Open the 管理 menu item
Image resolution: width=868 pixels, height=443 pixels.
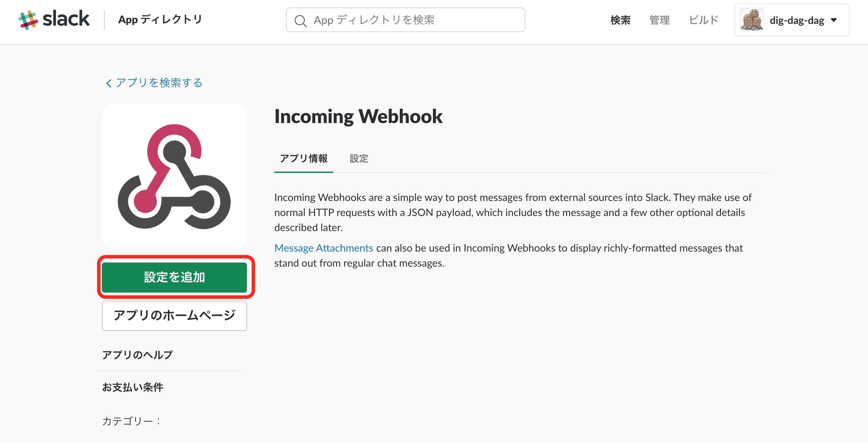(659, 20)
